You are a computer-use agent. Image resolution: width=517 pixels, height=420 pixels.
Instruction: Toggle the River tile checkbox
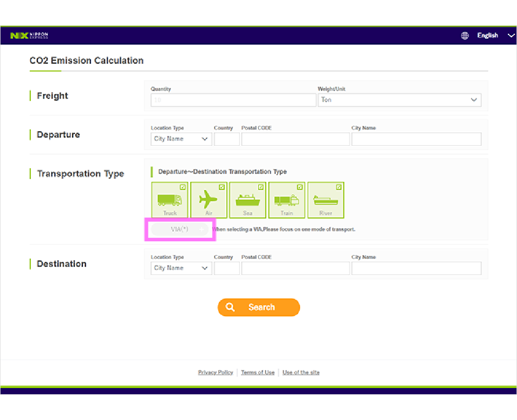[339, 187]
